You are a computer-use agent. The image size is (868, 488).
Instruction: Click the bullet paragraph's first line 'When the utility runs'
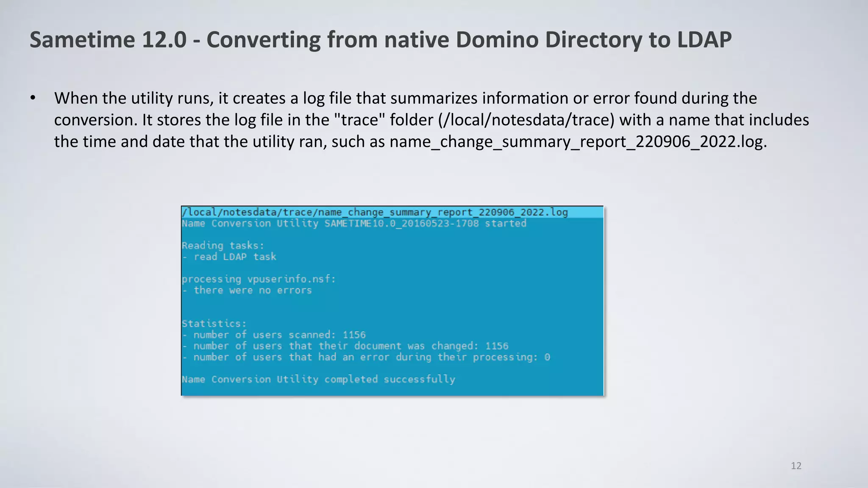(406, 98)
